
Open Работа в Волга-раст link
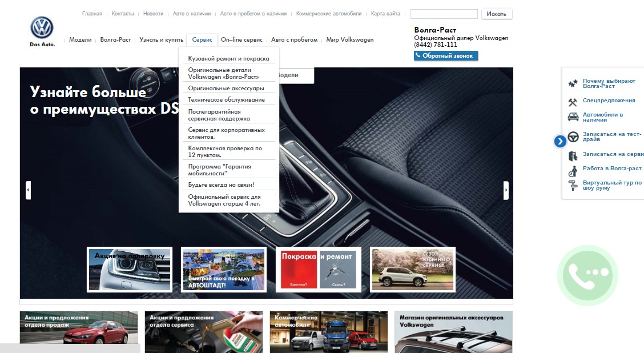[612, 168]
